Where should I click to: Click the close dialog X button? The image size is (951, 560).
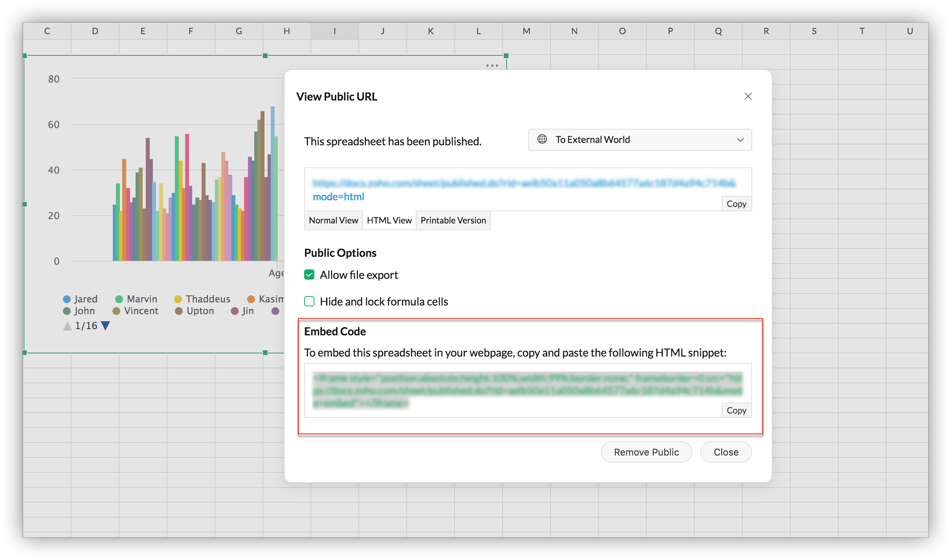click(748, 96)
